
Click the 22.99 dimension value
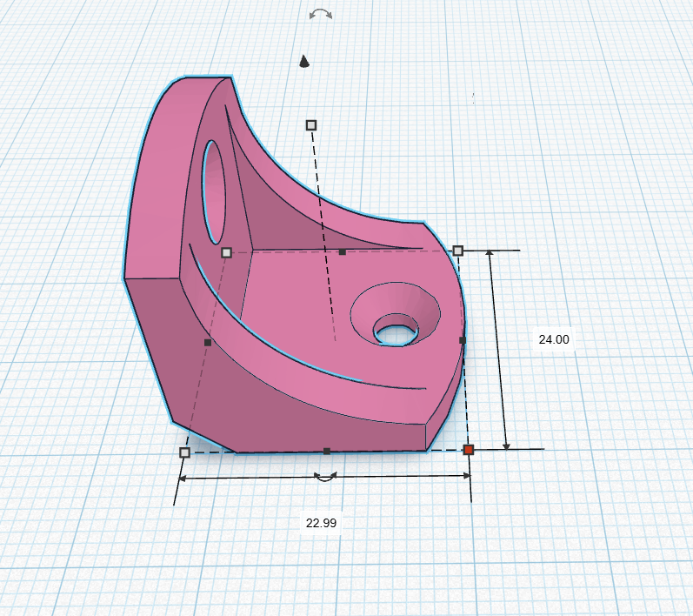click(322, 523)
